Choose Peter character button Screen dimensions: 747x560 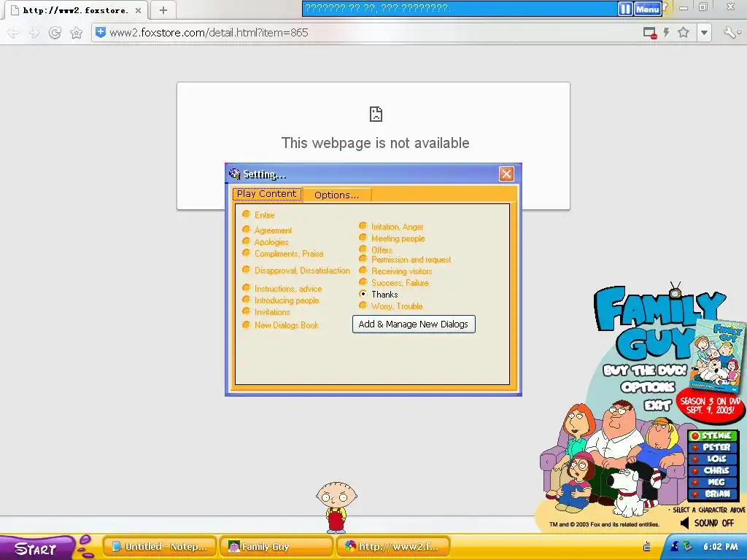pyautogui.click(x=712, y=447)
